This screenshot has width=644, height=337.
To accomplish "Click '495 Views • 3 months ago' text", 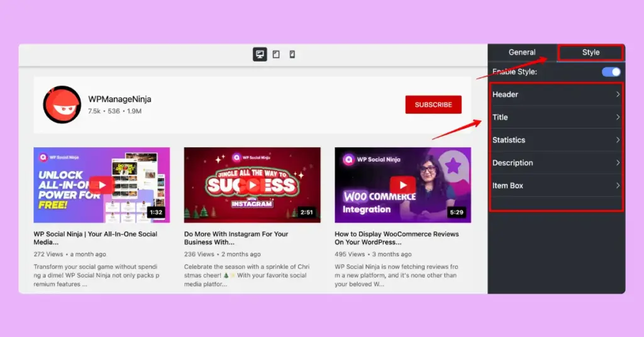I will tap(373, 255).
